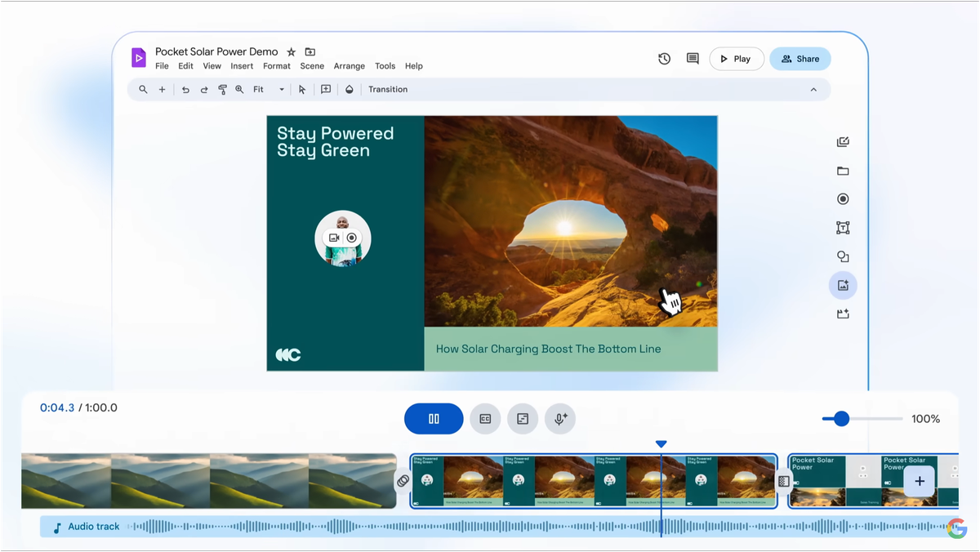
Task: Click the timeline zoom slider handle
Action: [x=841, y=419]
